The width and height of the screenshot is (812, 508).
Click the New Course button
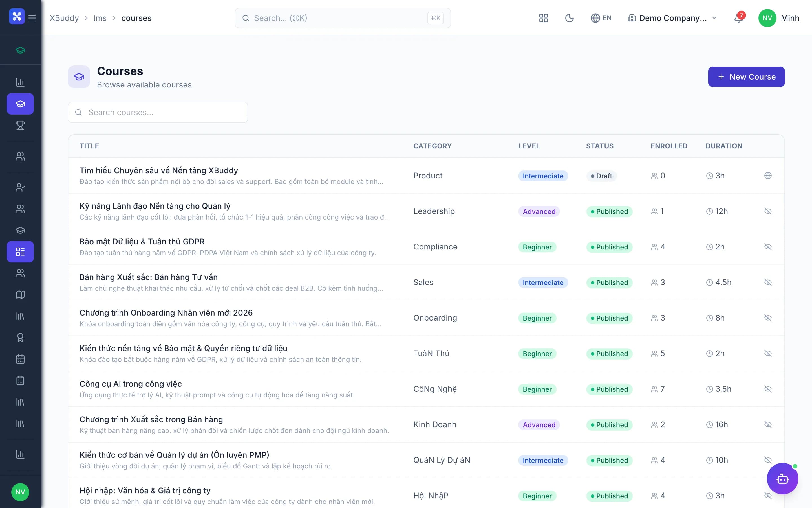click(x=746, y=77)
